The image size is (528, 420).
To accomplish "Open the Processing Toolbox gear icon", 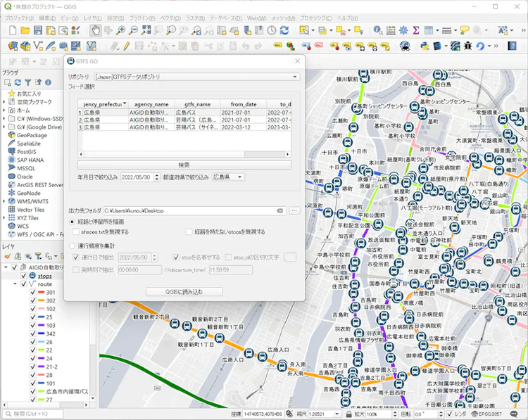I will point(403,31).
